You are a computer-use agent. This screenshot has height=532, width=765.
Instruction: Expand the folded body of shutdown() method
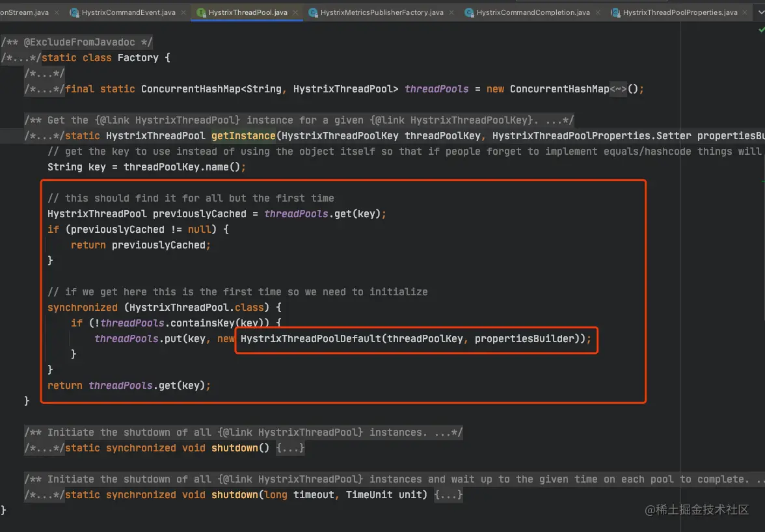pos(290,447)
